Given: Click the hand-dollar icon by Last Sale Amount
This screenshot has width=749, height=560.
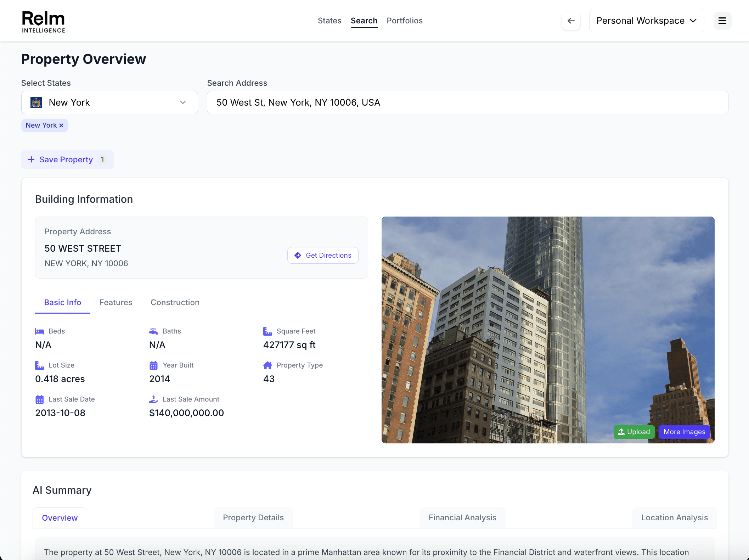Looking at the screenshot, I should pyautogui.click(x=153, y=399).
